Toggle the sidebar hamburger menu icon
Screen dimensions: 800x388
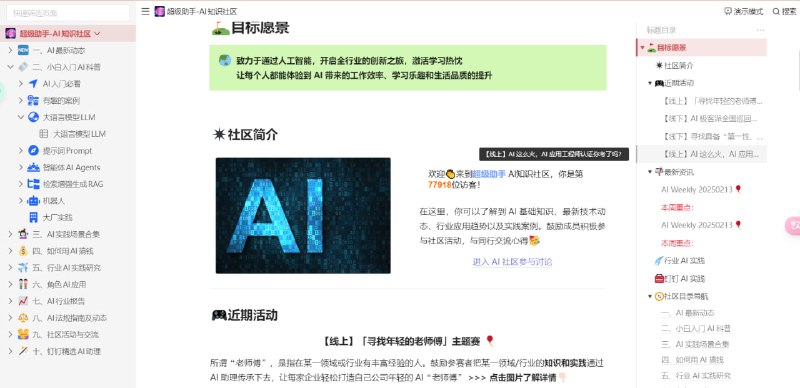coord(145,11)
